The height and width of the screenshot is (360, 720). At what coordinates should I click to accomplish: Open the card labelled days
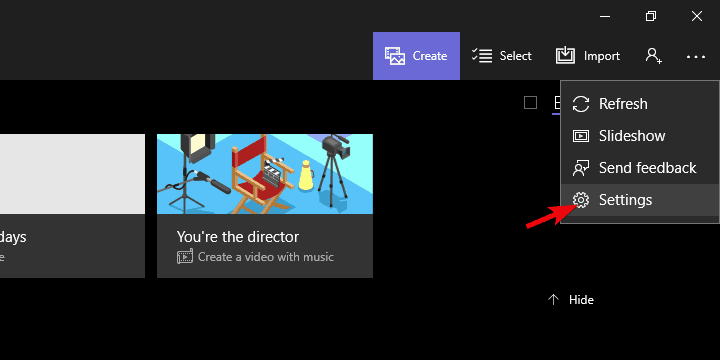(72, 206)
